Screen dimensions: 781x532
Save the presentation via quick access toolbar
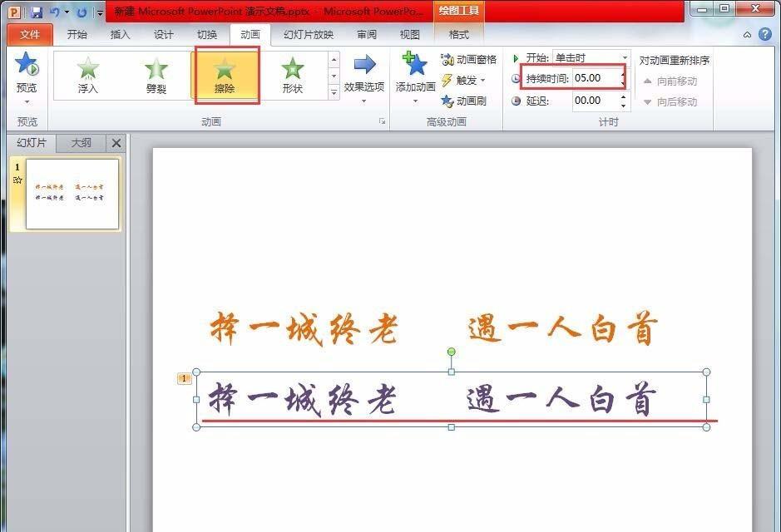[37, 12]
